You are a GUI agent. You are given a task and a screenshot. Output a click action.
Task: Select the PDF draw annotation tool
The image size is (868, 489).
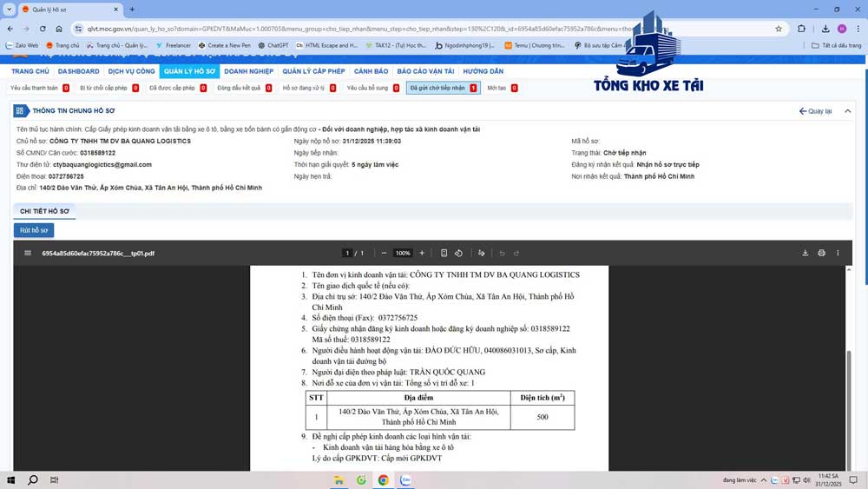(482, 254)
